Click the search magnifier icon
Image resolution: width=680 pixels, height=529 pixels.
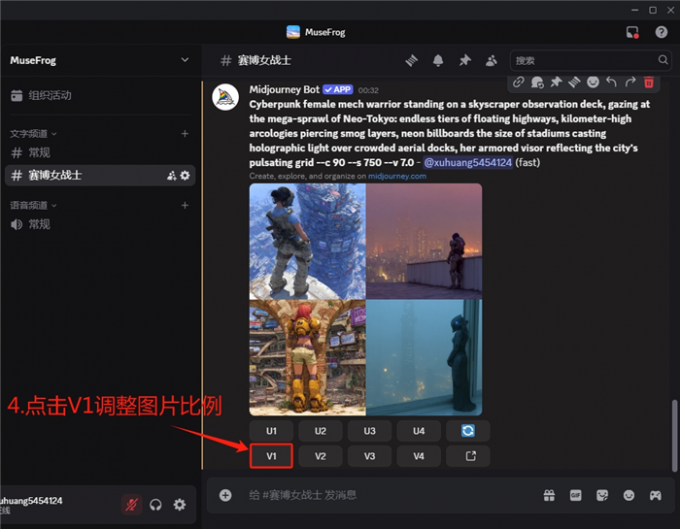click(663, 60)
